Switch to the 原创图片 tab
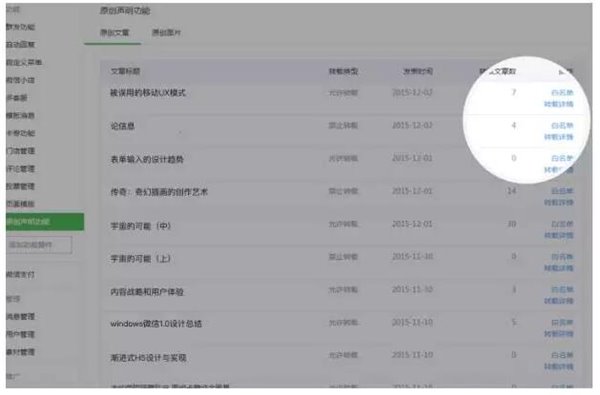This screenshot has height=395, width=600. click(x=166, y=33)
